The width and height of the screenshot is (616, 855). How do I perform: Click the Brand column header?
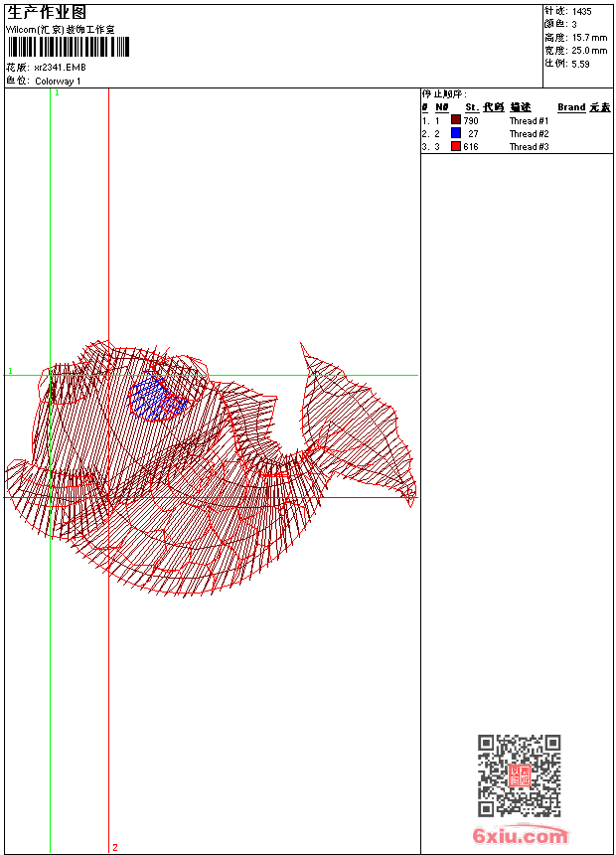[x=571, y=107]
